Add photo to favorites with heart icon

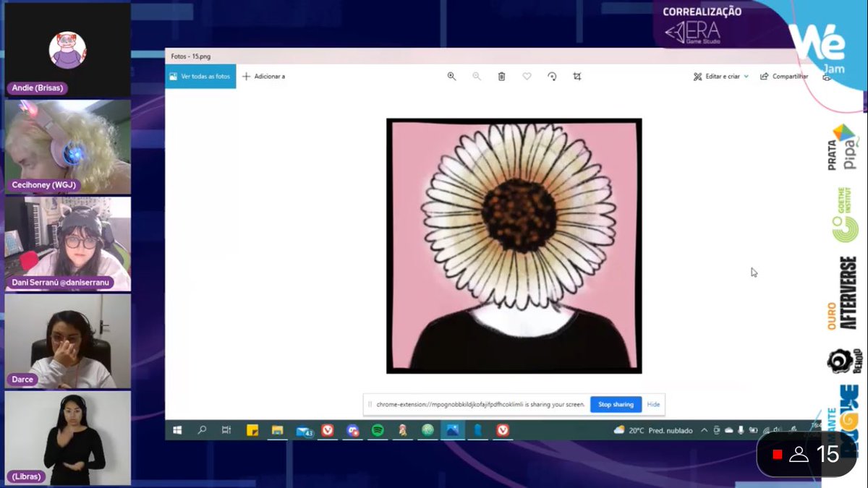point(527,76)
